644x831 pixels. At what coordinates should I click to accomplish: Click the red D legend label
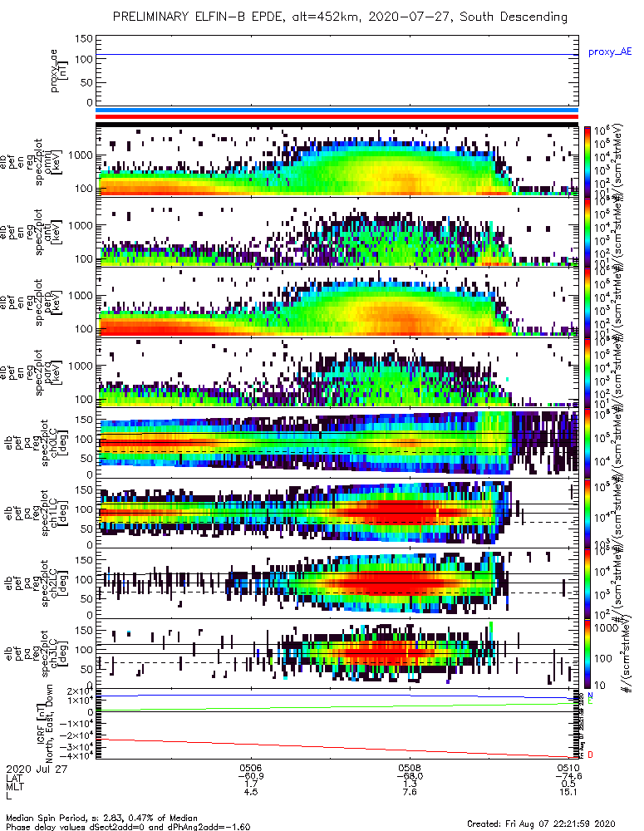tap(590, 755)
